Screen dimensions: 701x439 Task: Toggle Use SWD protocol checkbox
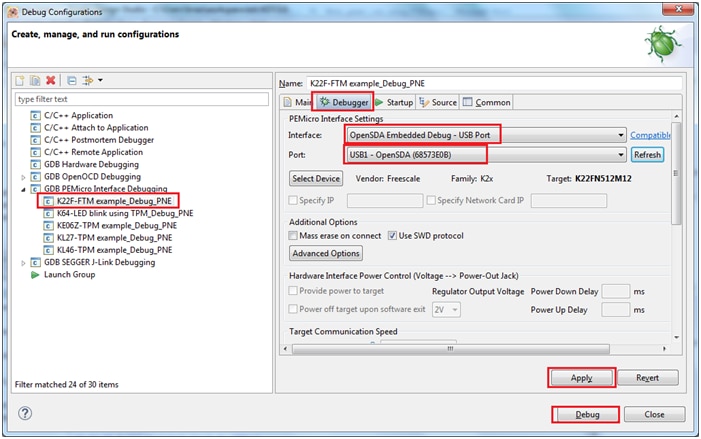(392, 235)
